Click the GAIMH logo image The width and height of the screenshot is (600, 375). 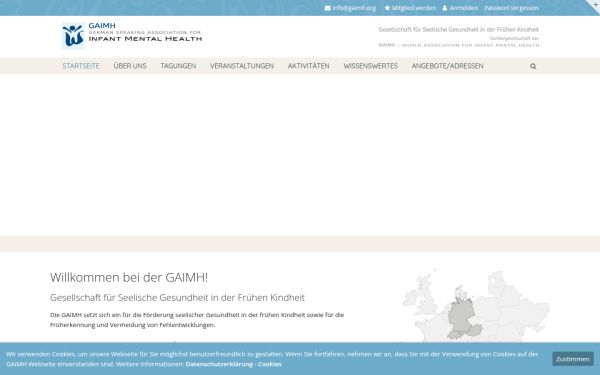click(x=73, y=36)
